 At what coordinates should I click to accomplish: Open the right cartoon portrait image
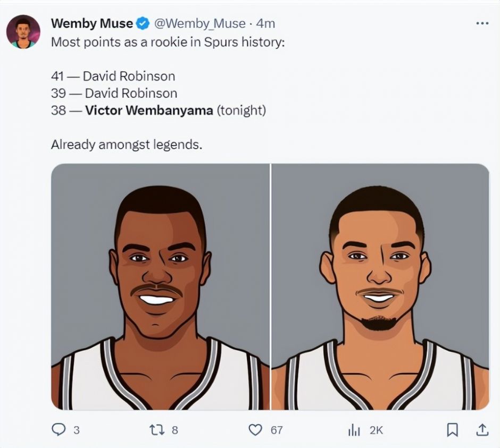[380, 286]
